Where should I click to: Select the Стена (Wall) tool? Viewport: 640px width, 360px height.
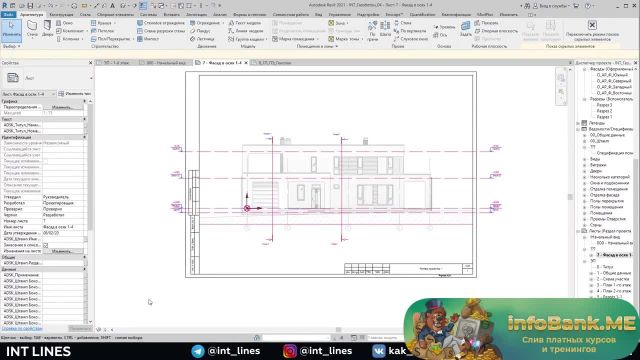(x=32, y=29)
